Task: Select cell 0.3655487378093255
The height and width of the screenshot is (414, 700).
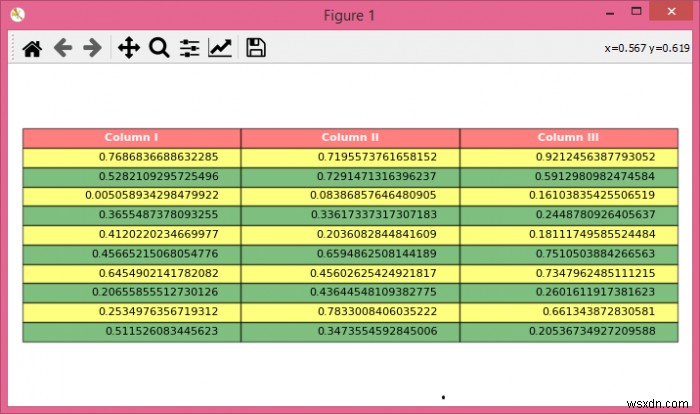Action: (x=132, y=216)
